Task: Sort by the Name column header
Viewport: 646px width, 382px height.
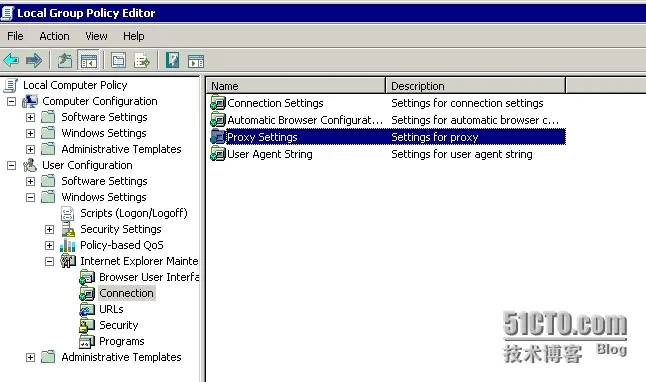Action: 295,86
